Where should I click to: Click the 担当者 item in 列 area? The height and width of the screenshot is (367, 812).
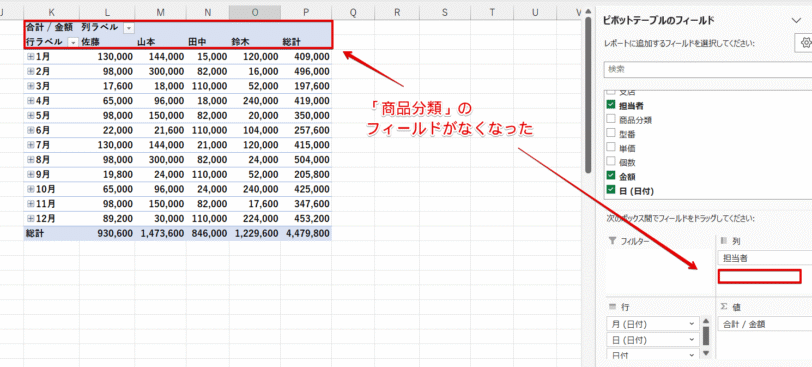(765, 257)
